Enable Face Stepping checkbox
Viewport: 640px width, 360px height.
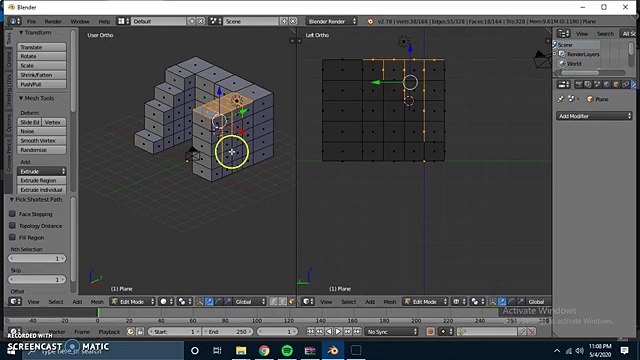point(12,214)
